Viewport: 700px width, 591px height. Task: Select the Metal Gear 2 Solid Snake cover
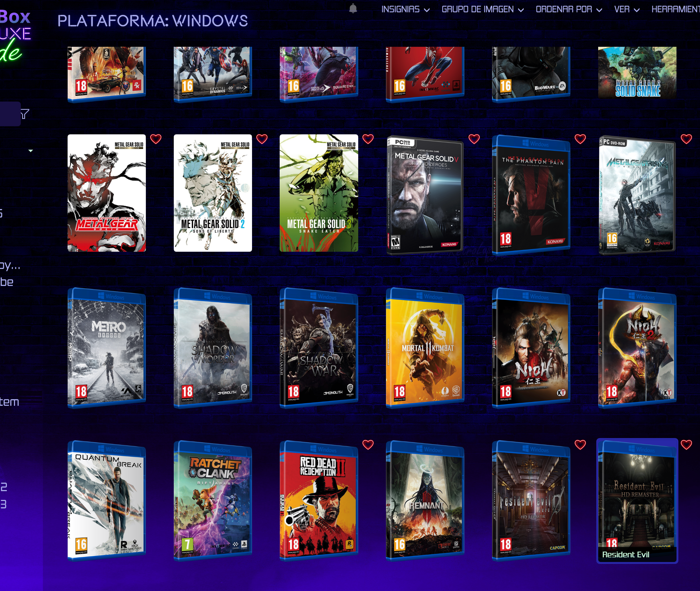click(637, 73)
